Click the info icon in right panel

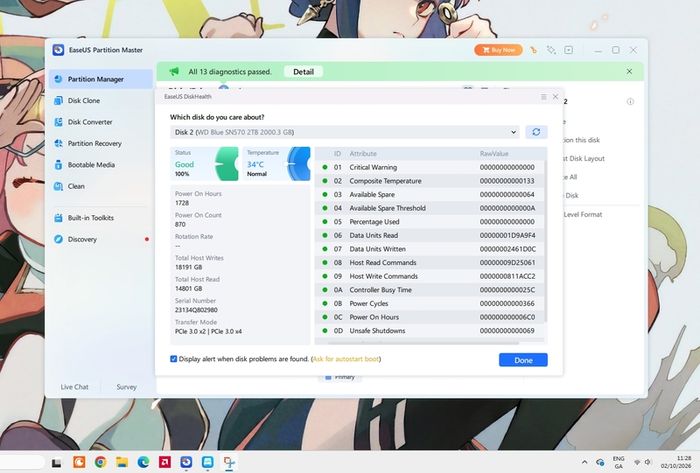click(630, 102)
